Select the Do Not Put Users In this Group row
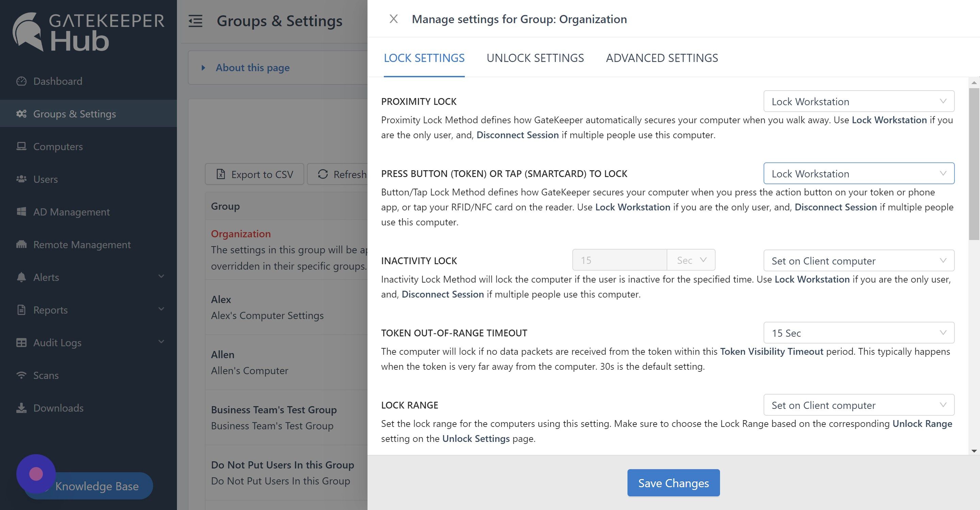 (286, 473)
